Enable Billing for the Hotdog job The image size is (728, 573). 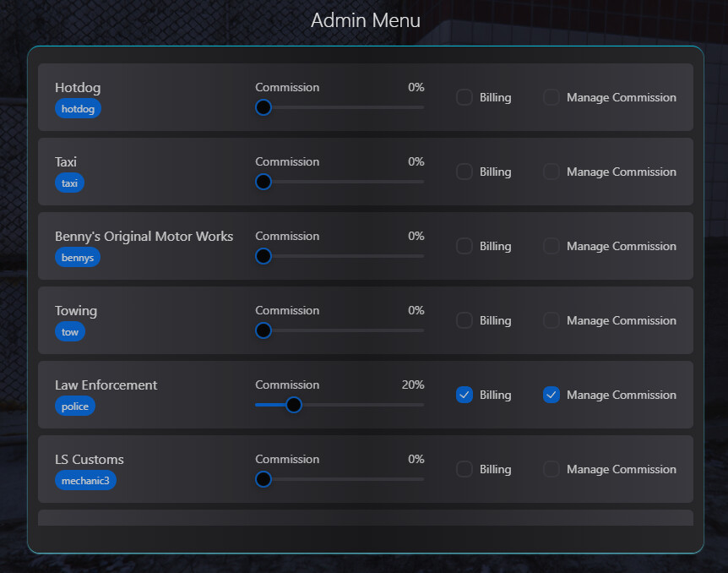coord(464,97)
